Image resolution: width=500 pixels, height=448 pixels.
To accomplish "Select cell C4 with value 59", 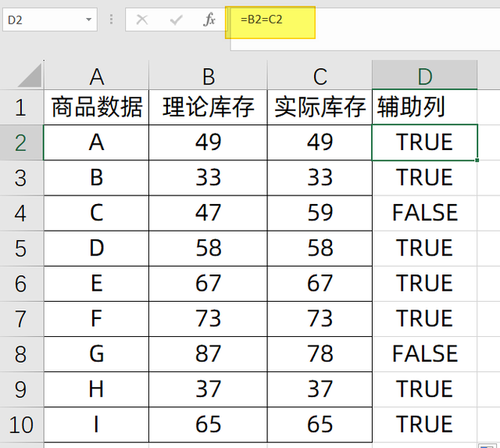I will [320, 213].
